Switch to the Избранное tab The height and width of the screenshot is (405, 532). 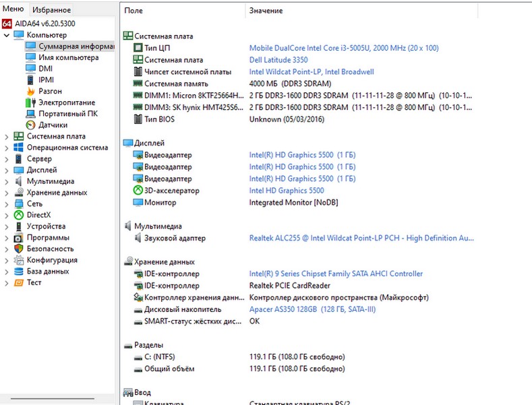(x=51, y=10)
